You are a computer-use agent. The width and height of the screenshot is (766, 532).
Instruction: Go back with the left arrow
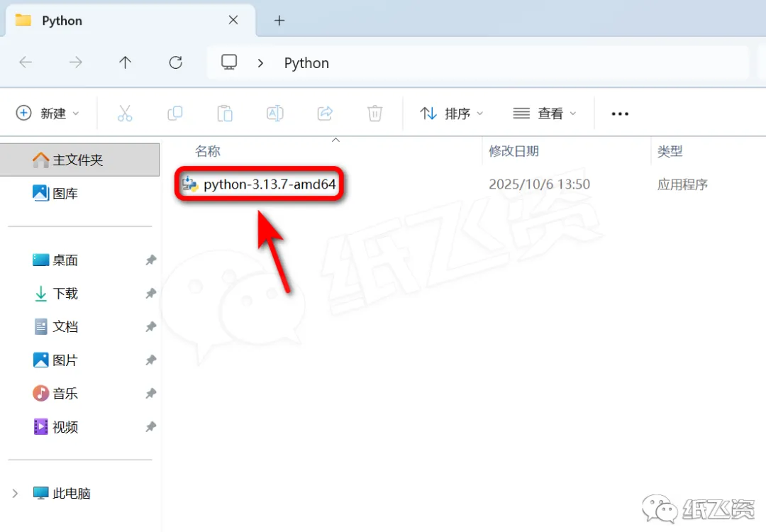point(26,62)
